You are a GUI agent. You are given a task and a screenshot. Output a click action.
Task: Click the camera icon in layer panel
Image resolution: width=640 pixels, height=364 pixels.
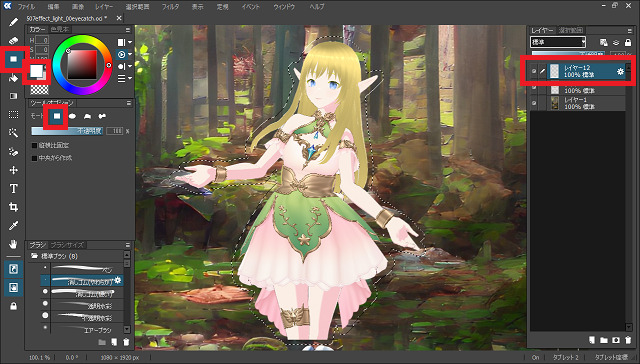(x=616, y=340)
